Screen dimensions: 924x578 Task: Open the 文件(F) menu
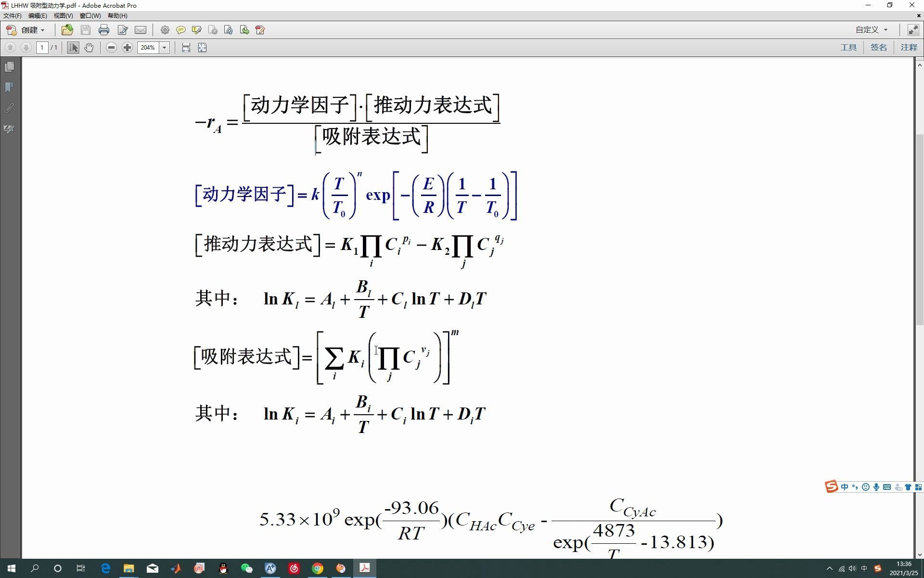pos(12,16)
